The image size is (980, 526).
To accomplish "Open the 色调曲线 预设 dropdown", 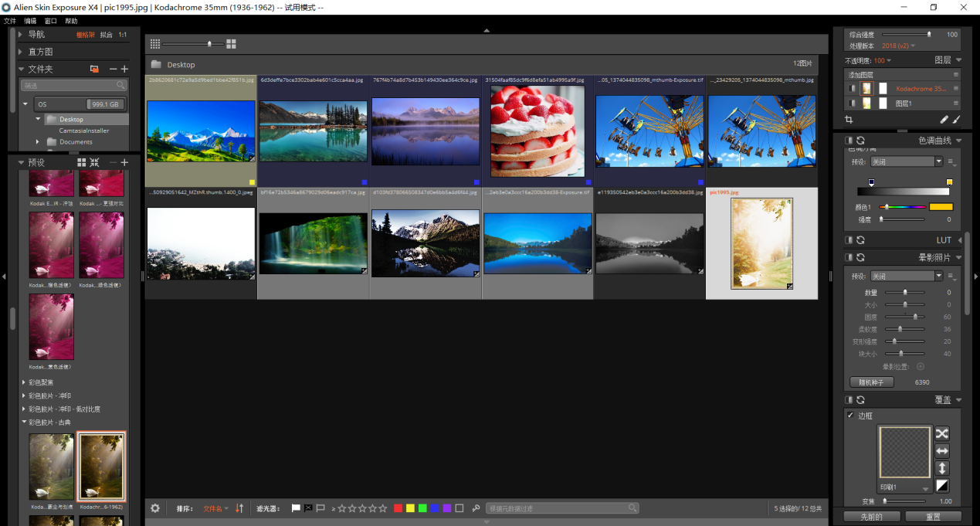I will tap(938, 161).
